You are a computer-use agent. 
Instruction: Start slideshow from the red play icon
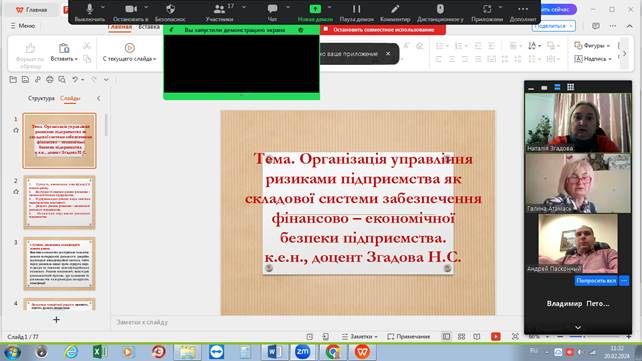tap(495, 336)
